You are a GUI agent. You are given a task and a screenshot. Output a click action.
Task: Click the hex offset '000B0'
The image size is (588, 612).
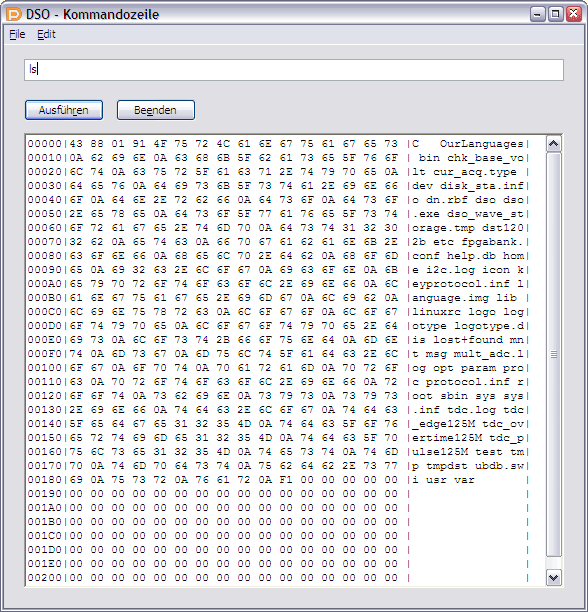[44, 298]
